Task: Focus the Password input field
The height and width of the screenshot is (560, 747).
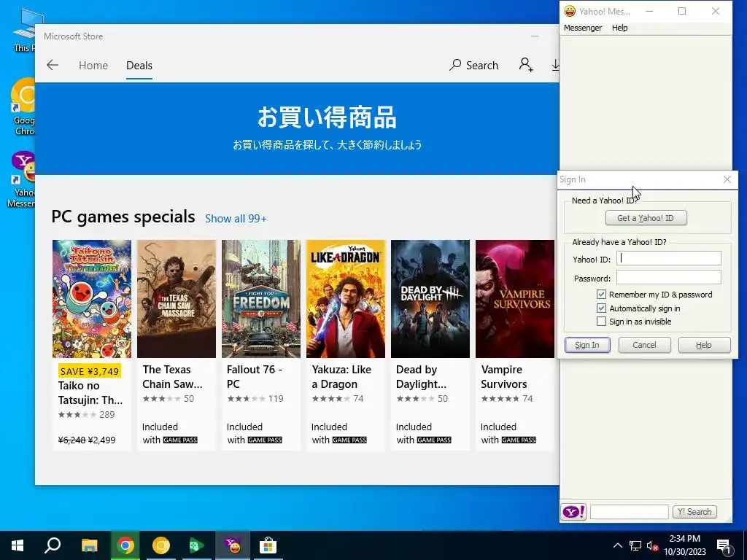Action: coord(668,278)
